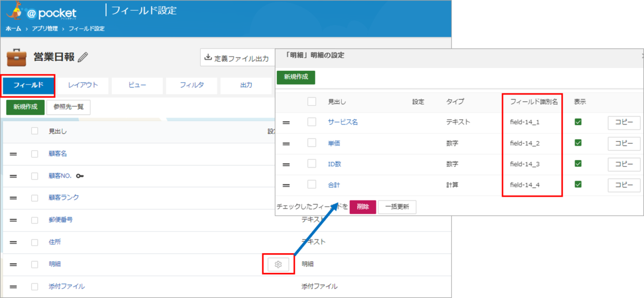The height and width of the screenshot is (298, 644).
Task: Check the select-all checkbox beside 見出し in main list
Action: 35,131
